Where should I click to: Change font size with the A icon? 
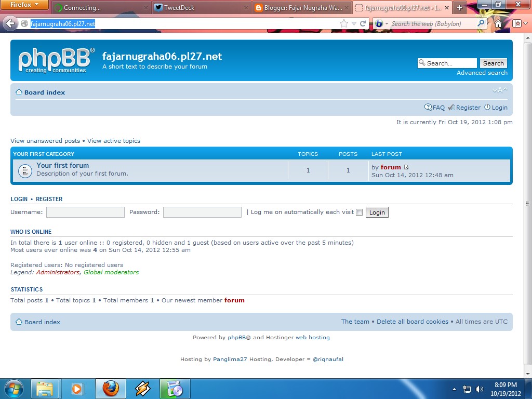pos(500,90)
